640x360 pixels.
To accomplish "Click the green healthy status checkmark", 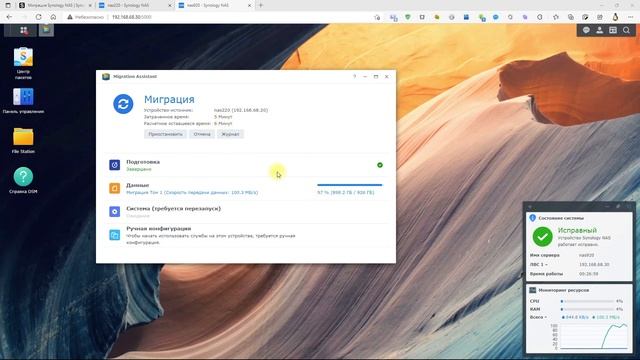I will tap(542, 237).
